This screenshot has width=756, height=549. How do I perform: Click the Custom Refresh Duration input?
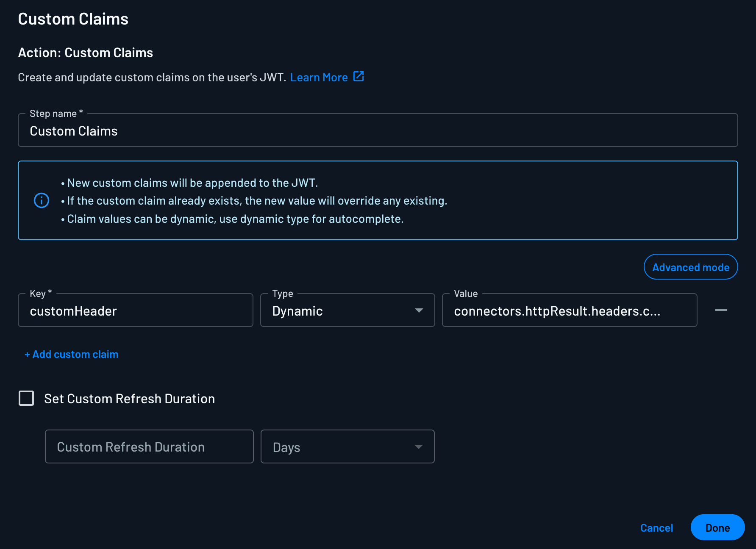coord(149,446)
